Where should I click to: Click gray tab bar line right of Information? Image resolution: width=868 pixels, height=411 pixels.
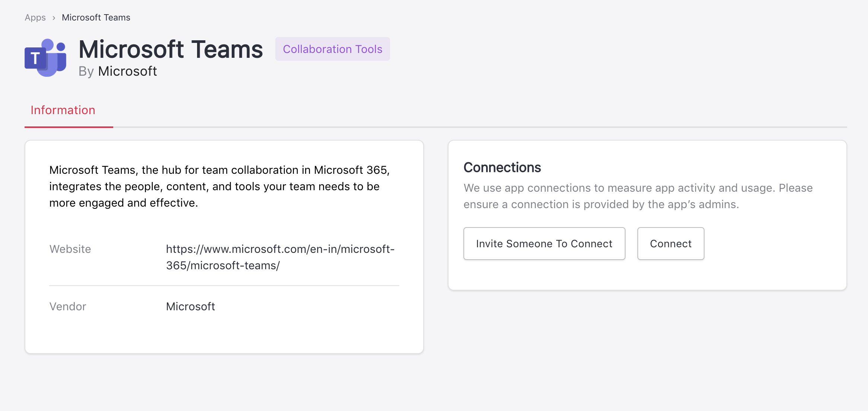coord(480,127)
